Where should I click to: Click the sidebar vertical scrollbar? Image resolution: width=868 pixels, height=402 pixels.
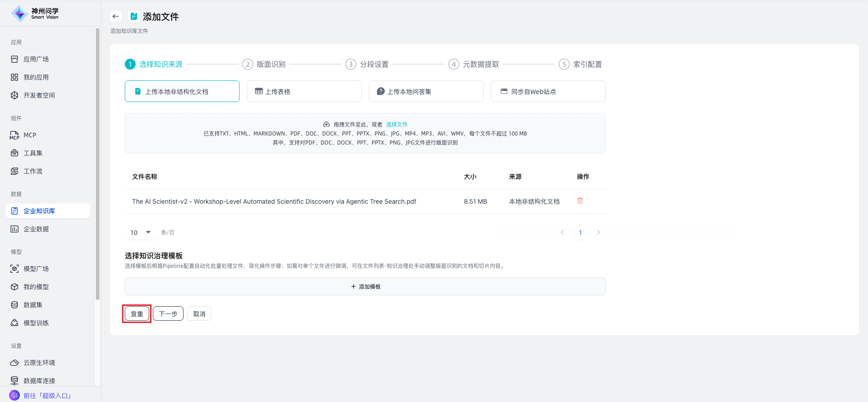[97, 163]
